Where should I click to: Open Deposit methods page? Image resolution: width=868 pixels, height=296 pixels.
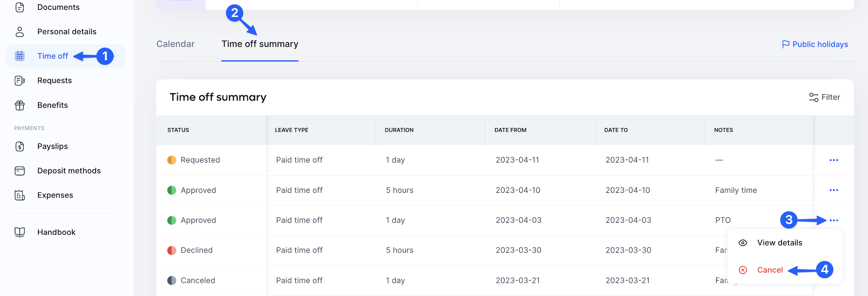(x=69, y=171)
